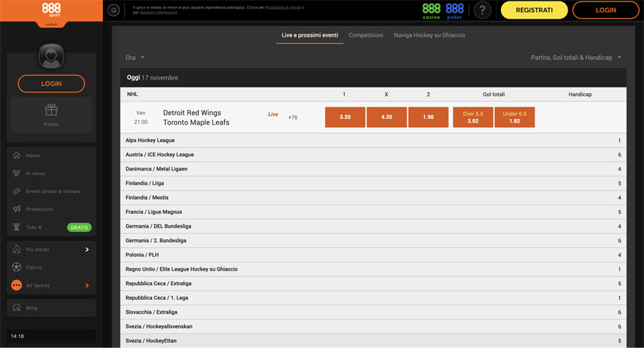Click the user avatar icon
Screen dimensions: 644x348
tap(52, 56)
